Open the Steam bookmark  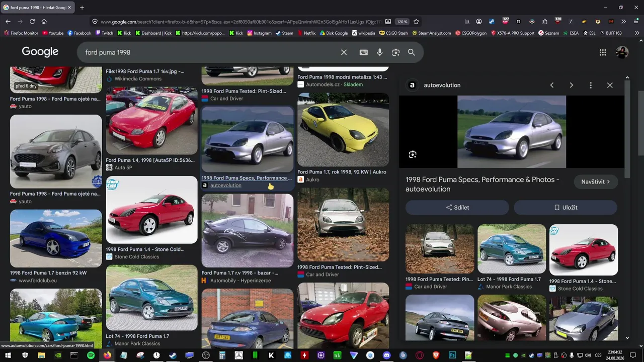(284, 33)
